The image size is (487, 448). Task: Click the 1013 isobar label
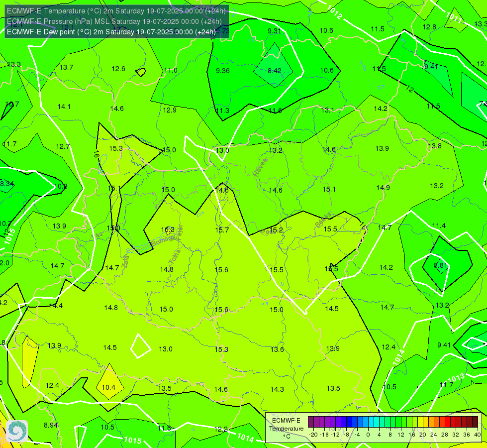[x=456, y=378]
